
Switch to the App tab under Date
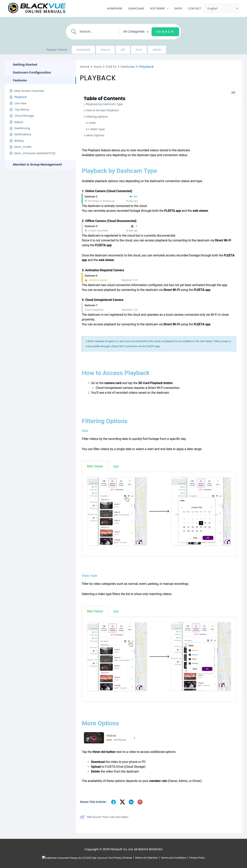[116, 466]
